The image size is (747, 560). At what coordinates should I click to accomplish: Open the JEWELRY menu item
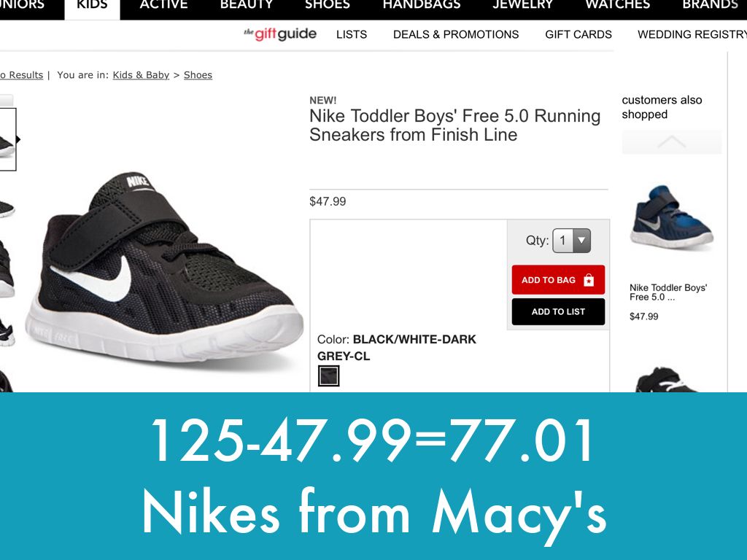pos(522,5)
